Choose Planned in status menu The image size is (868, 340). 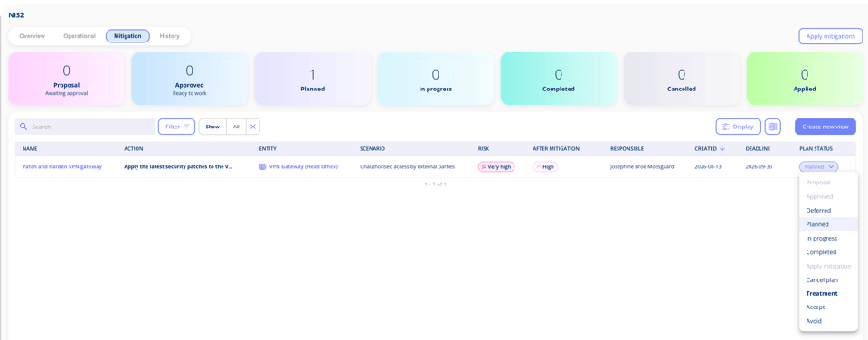click(x=829, y=224)
